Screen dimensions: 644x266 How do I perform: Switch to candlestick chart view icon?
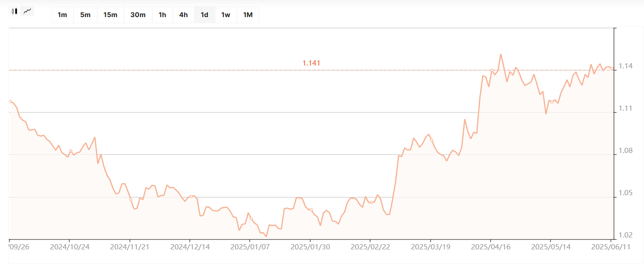tap(15, 11)
